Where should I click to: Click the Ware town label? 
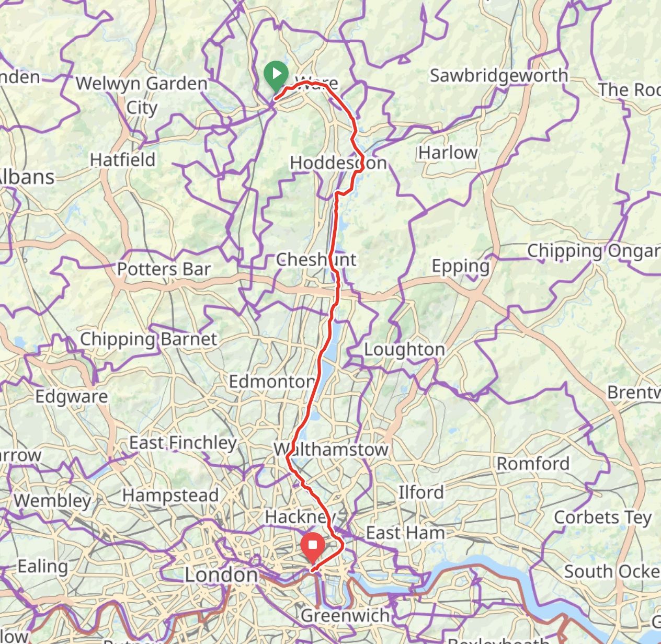[317, 84]
